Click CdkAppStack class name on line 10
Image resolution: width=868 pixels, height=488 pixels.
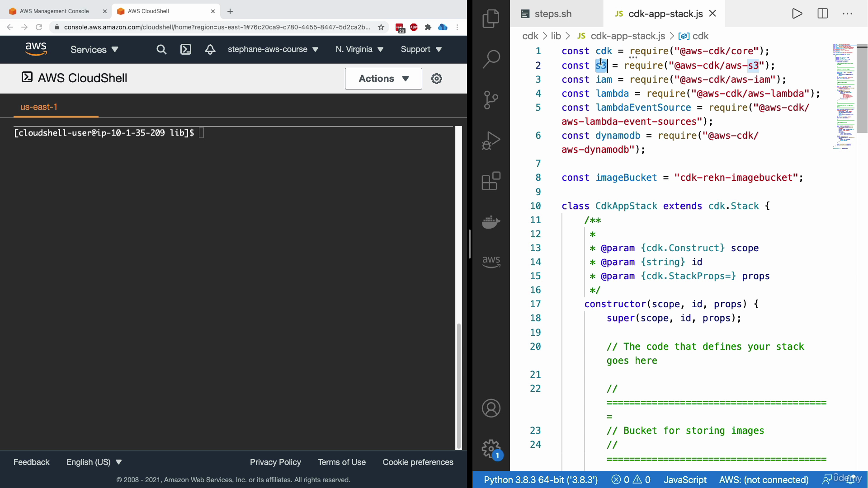tap(626, 206)
